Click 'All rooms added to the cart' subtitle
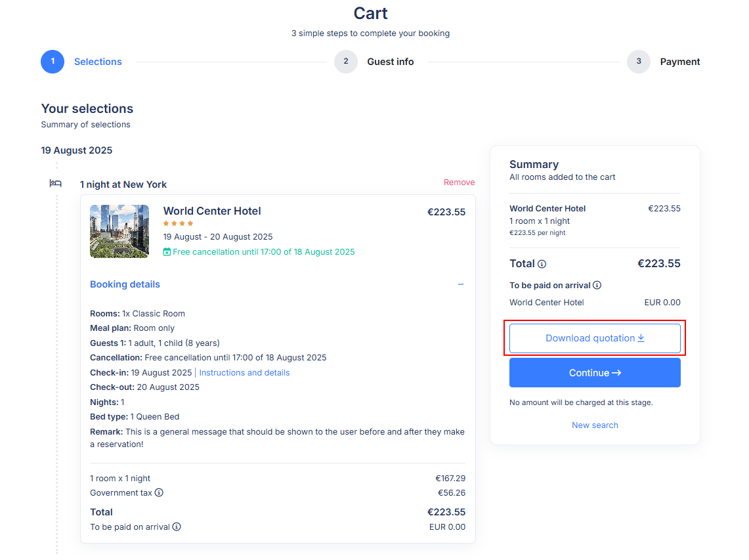 [x=562, y=177]
